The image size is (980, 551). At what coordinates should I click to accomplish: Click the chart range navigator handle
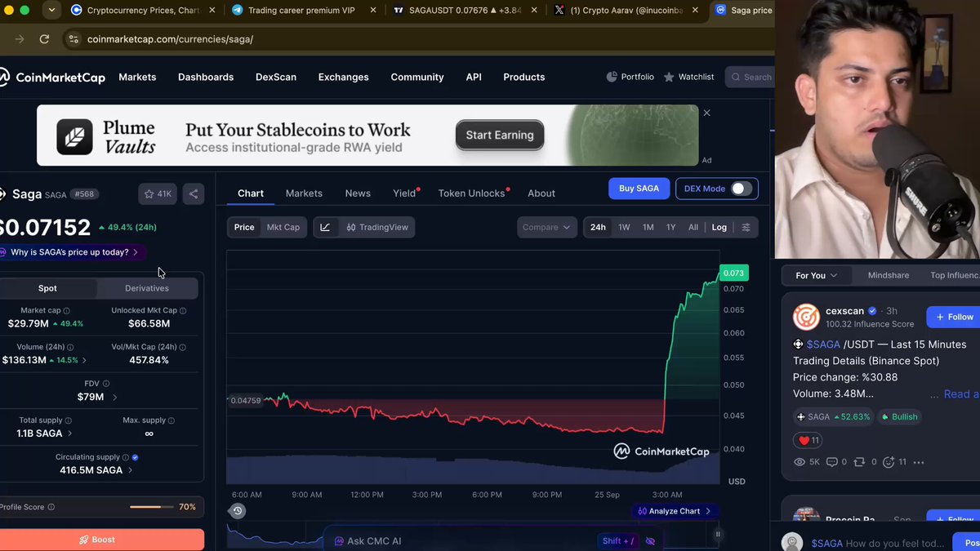point(718,535)
